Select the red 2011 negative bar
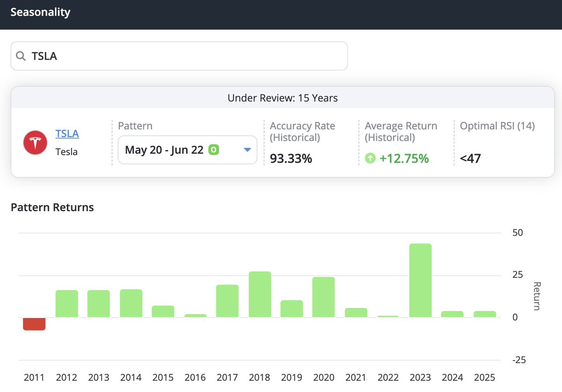 34,324
